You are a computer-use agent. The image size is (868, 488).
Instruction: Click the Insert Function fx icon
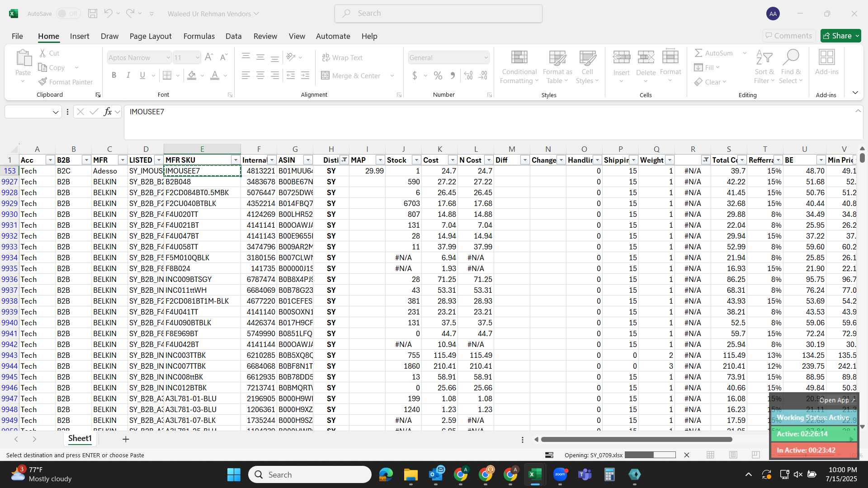click(x=108, y=112)
